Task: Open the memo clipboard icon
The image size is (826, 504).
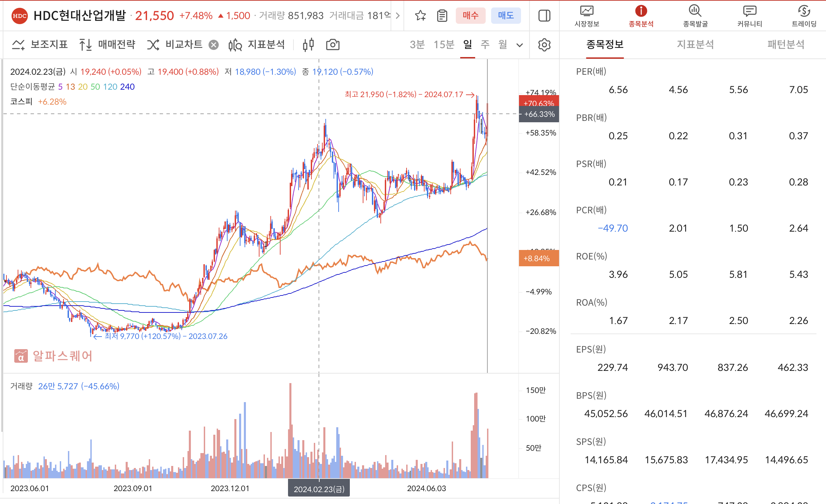Action: (x=442, y=16)
